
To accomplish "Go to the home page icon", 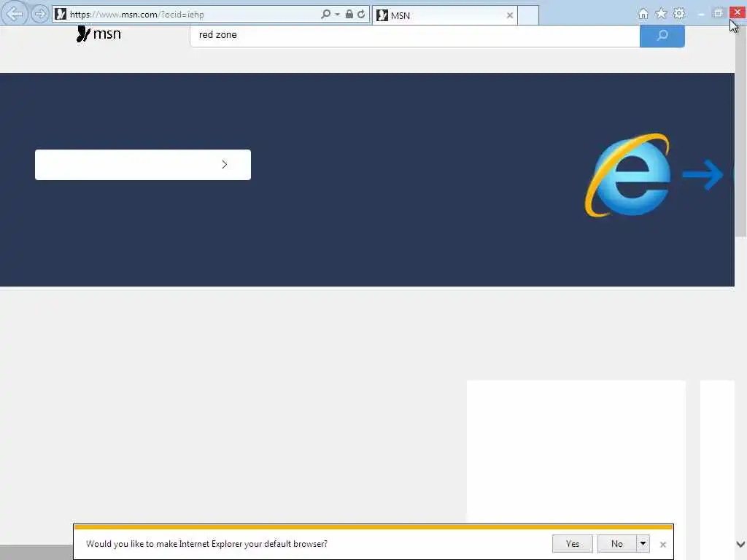I will pyautogui.click(x=643, y=14).
